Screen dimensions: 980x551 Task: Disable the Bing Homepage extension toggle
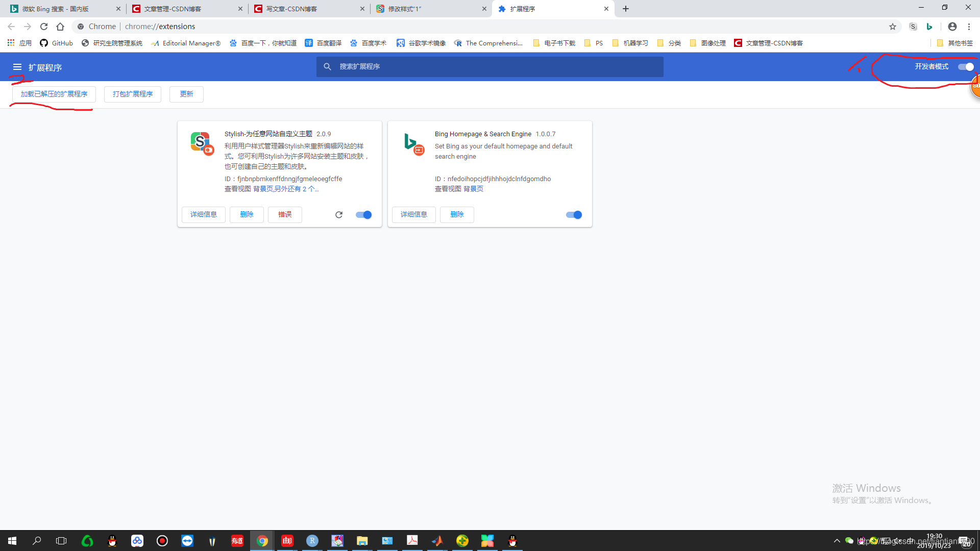574,215
